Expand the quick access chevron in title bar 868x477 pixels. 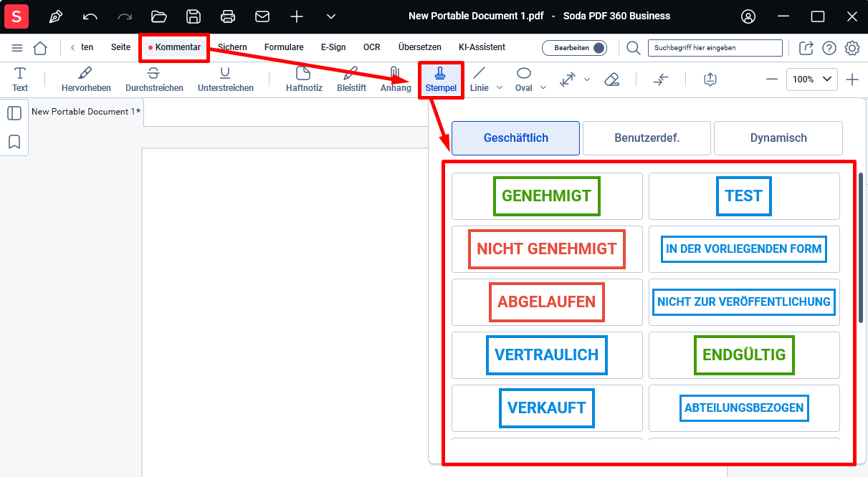tap(331, 16)
